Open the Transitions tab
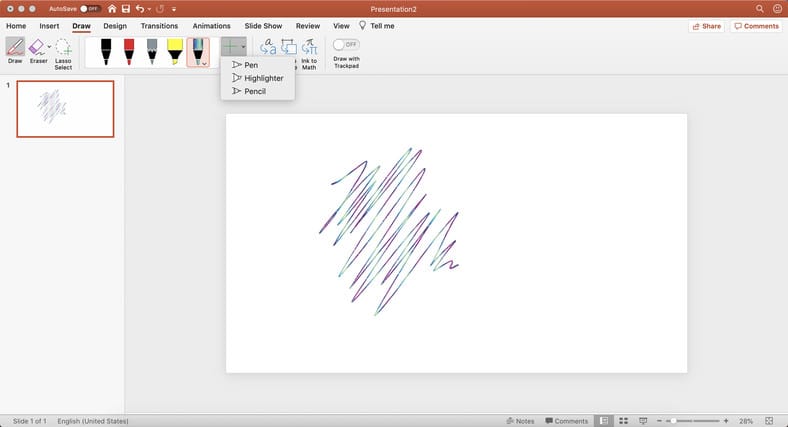This screenshot has width=788, height=427. click(159, 26)
